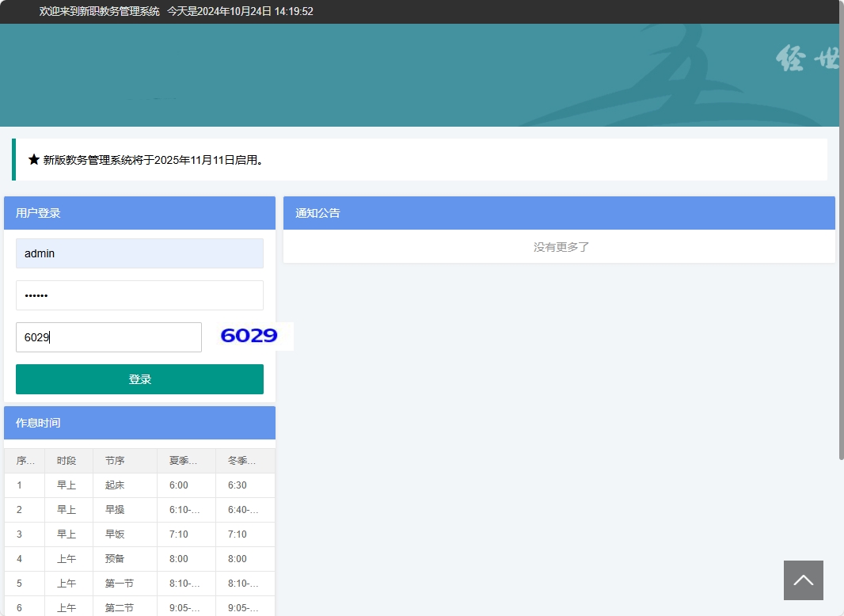Click the username field containing admin
The height and width of the screenshot is (616, 844).
139,253
